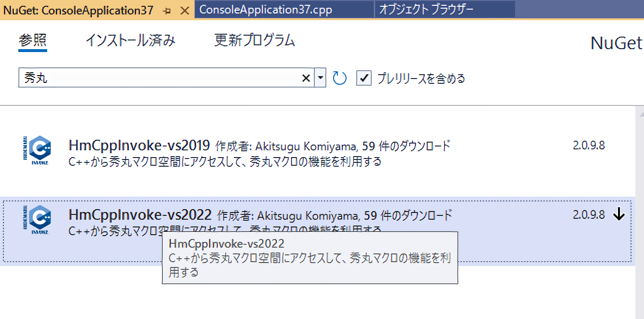This screenshot has height=319, width=644.
Task: Close the NuGet: ConsoleApplication37 tab
Action: point(184,11)
